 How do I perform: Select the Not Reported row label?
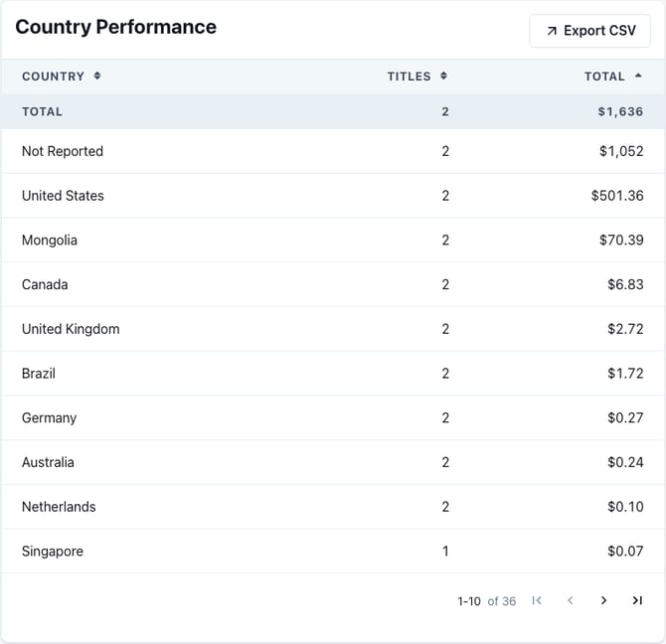point(63,151)
